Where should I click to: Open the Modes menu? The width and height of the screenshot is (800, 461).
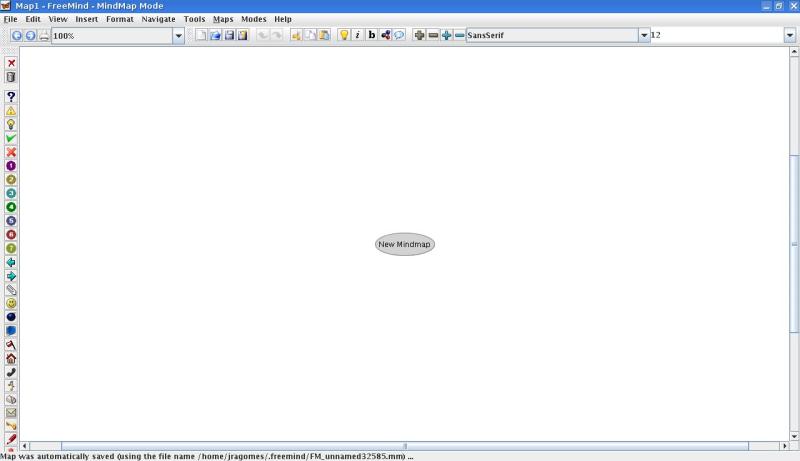pyautogui.click(x=254, y=19)
